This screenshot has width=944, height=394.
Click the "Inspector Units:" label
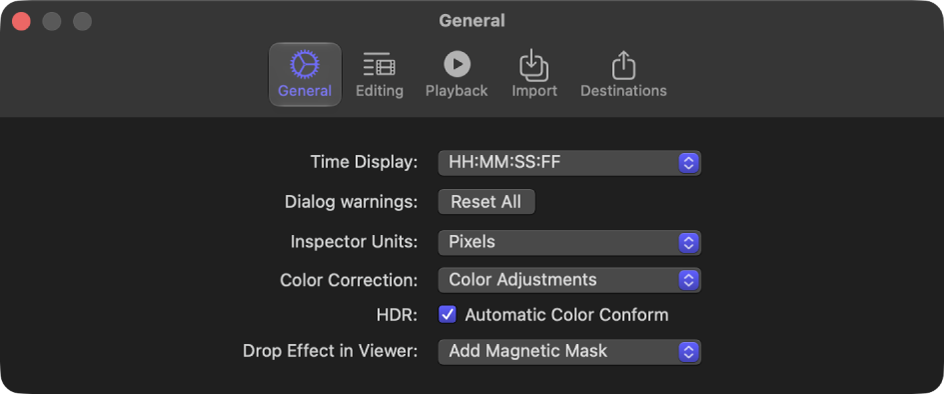[x=354, y=242]
